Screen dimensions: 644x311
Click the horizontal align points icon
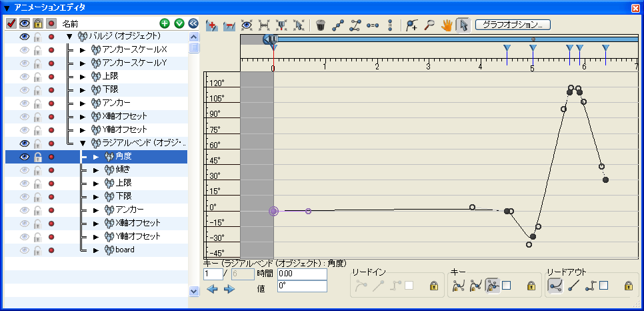tap(373, 25)
